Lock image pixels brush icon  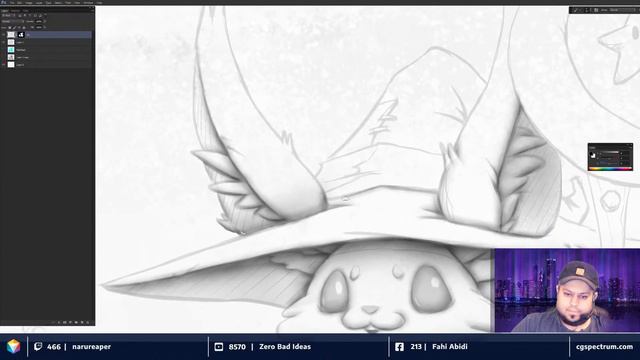[x=15, y=27]
